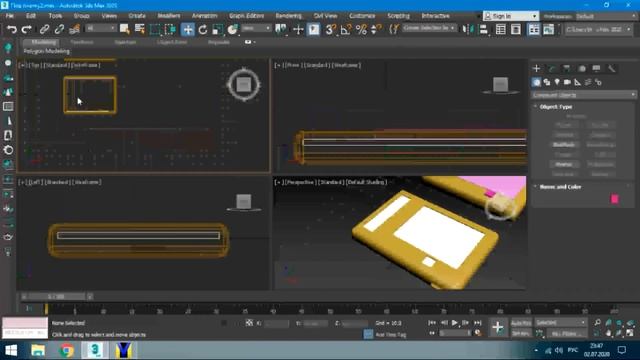Switch to the Freeform ribbon tab
The image size is (640, 360).
(82, 42)
